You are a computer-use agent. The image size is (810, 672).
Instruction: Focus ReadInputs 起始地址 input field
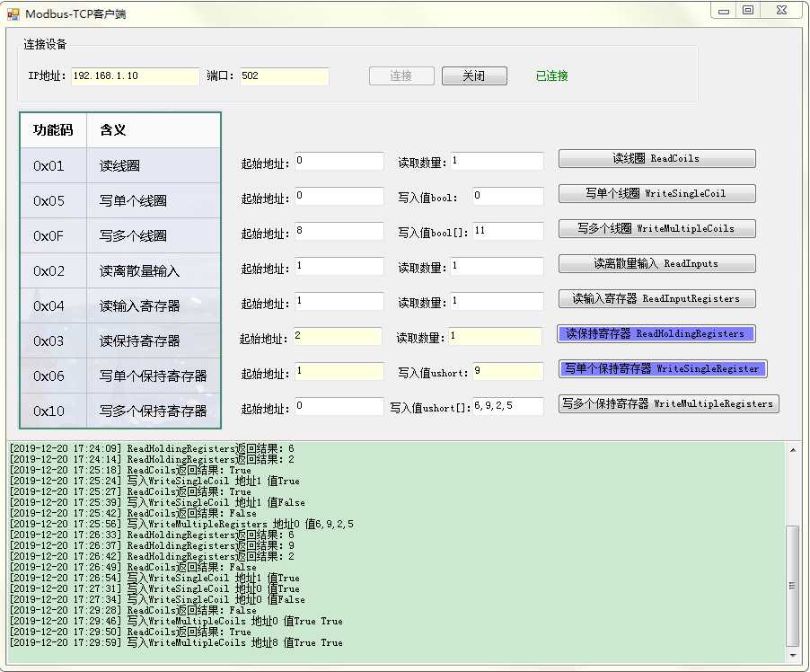coord(339,266)
